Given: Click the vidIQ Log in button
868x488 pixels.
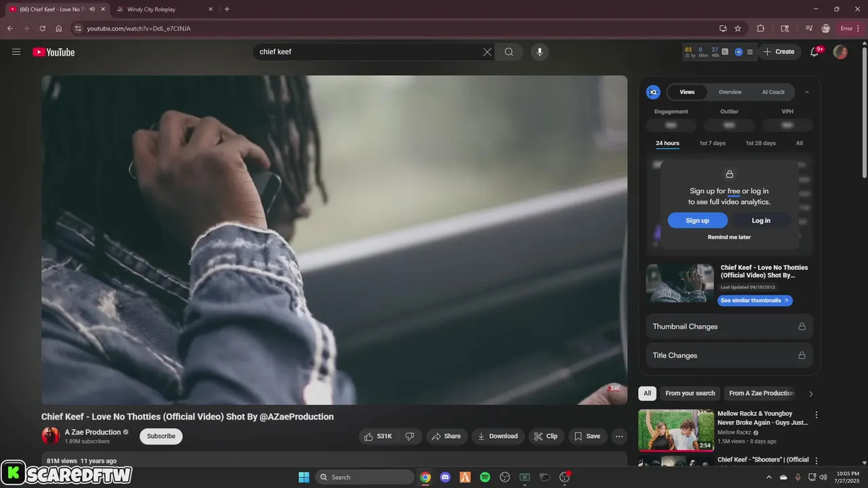Looking at the screenshot, I should click(x=761, y=220).
